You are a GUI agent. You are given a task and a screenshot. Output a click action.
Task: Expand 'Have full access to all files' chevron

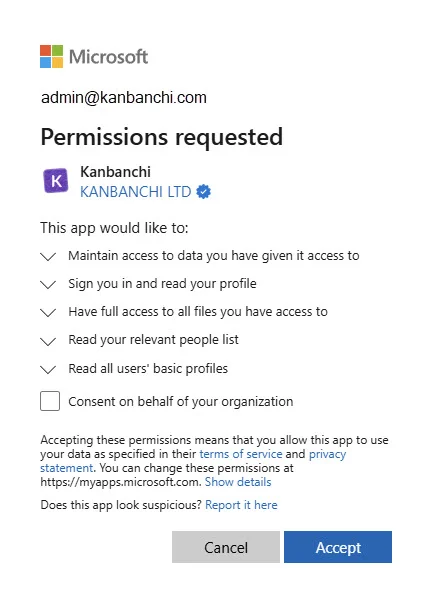click(x=48, y=313)
